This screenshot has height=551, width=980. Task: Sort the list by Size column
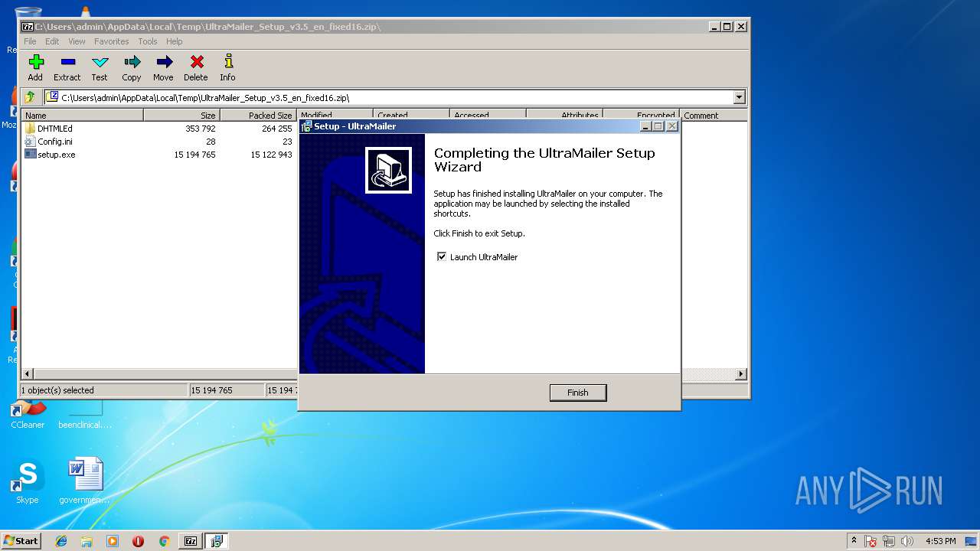point(182,116)
